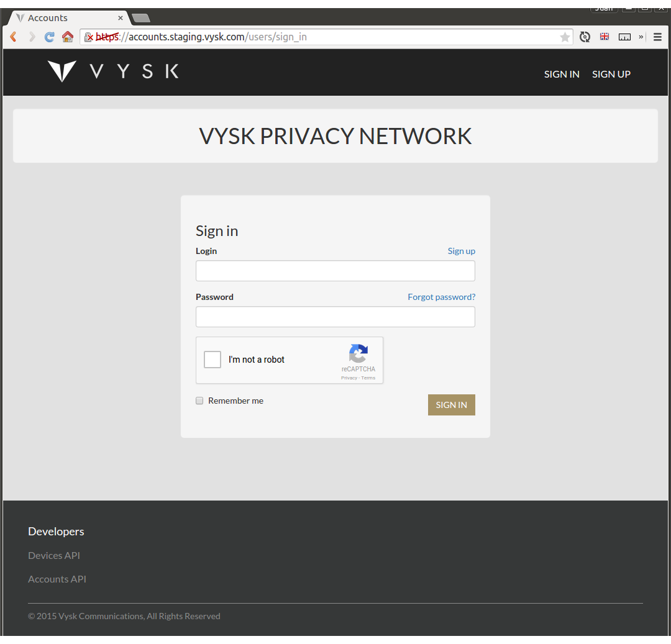Show hidden extensions via the chevron
The height and width of the screenshot is (644, 671).
pos(641,37)
